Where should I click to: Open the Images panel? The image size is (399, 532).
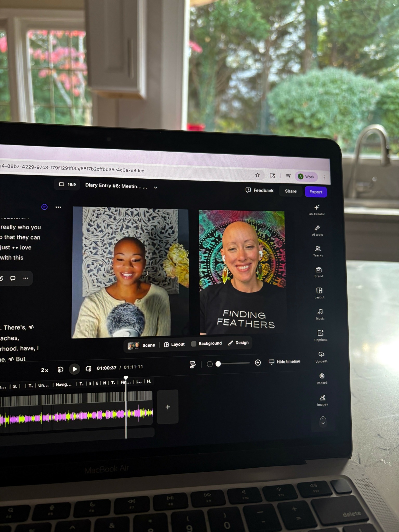coord(322,400)
